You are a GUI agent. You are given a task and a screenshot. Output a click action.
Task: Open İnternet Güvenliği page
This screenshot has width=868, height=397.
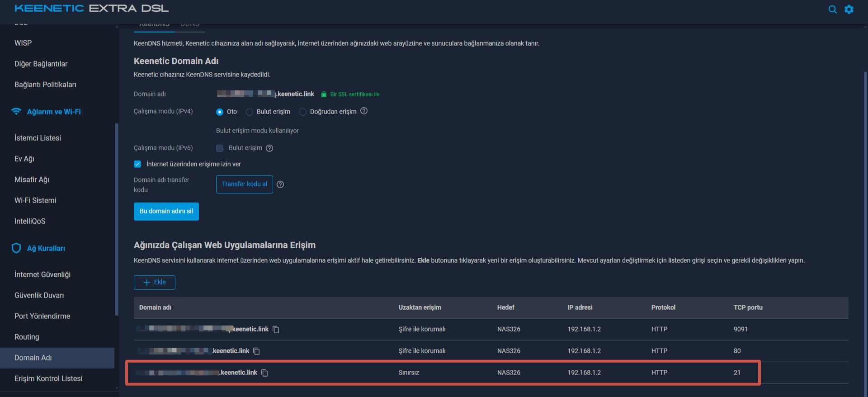pos(42,274)
